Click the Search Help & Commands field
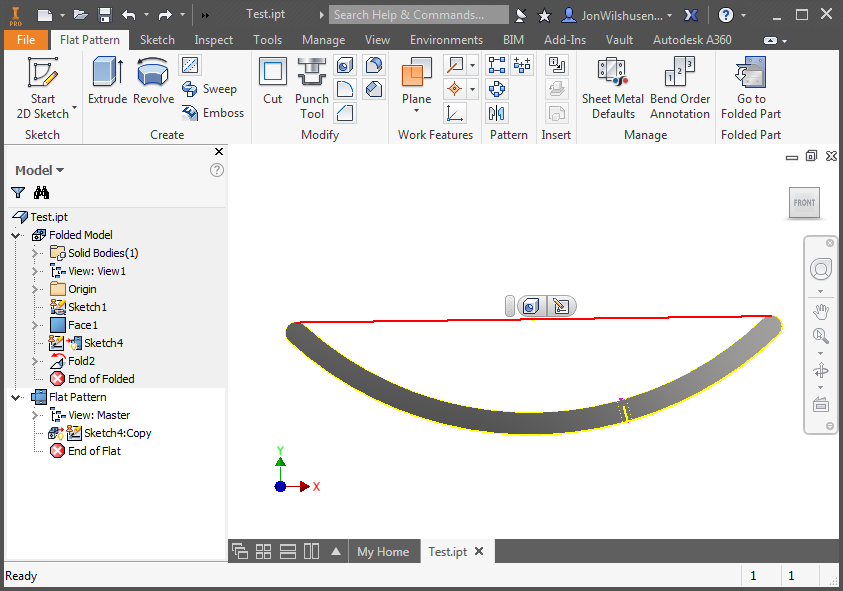 (418, 14)
